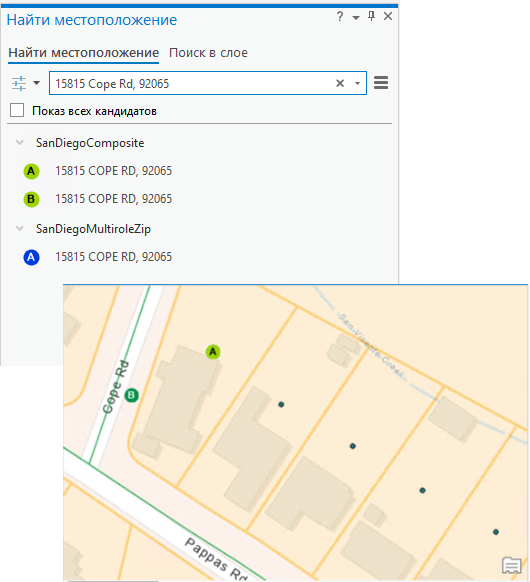The image size is (530, 582).
Task: Collapse the SanDiegoMultiroleZip results group
Action: [20, 229]
